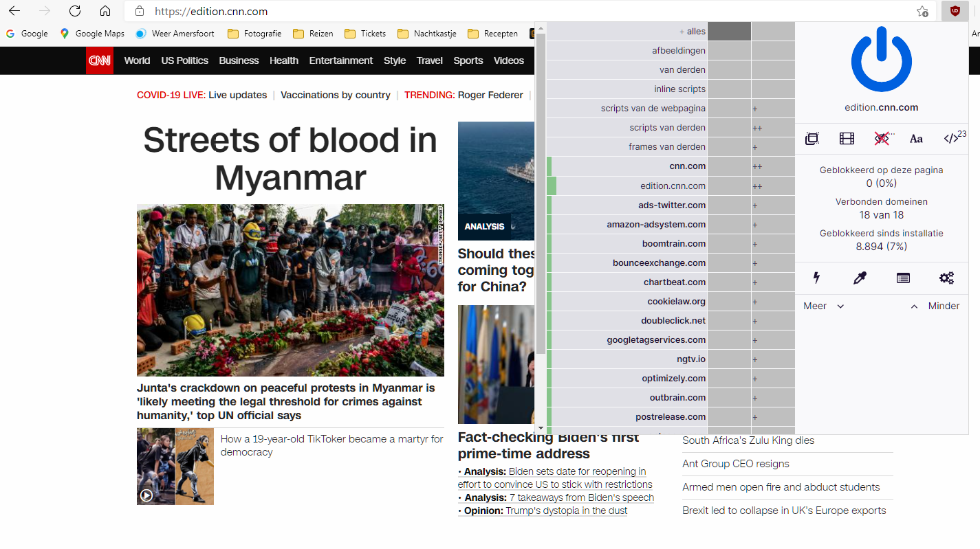
Task: Add this page to favorites with the star
Action: click(x=922, y=11)
